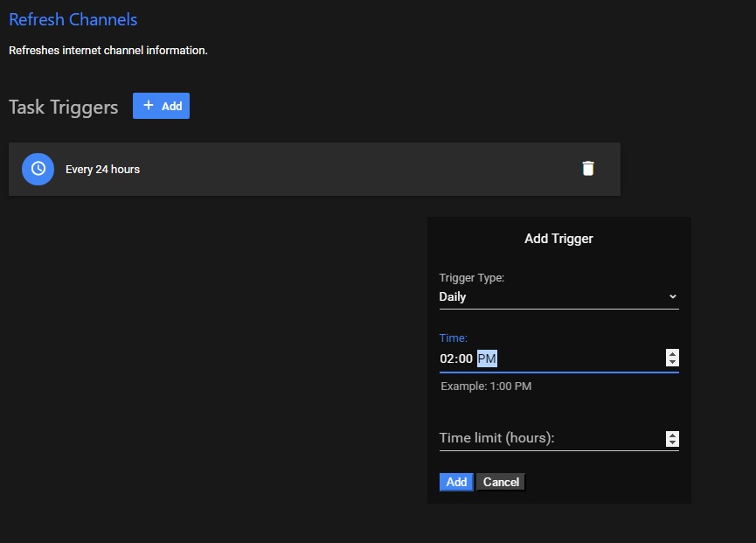Screen dimensions: 756x543
Task: Select the hours segment in the Time field
Action: pyautogui.click(x=447, y=359)
